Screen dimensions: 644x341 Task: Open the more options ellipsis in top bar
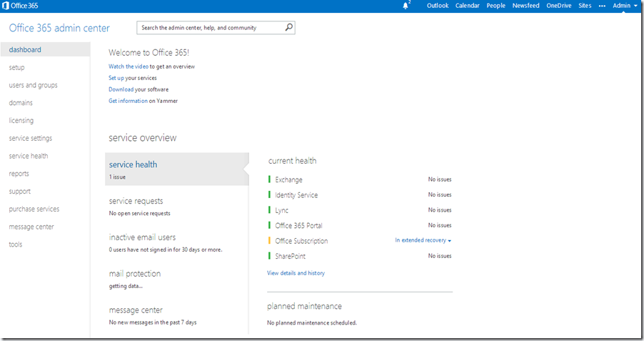(602, 6)
